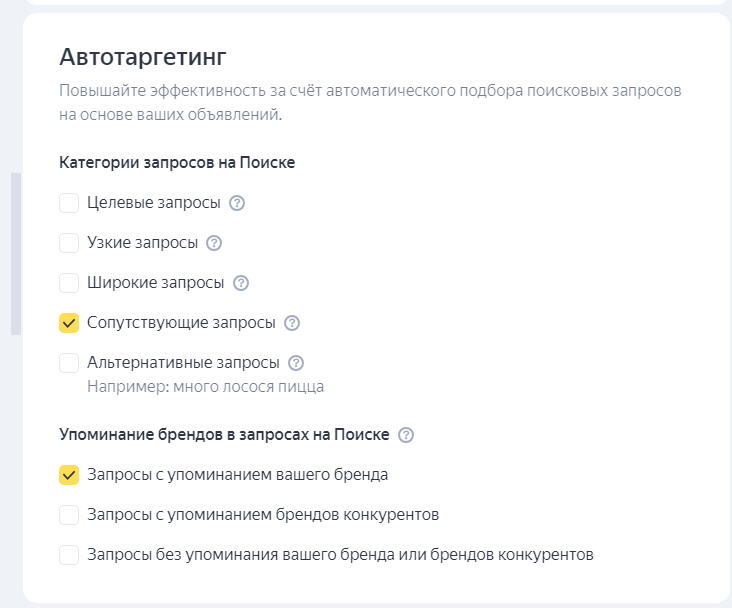The height and width of the screenshot is (608, 732).
Task: Tick Запросы без упоминания вашего бренда checkbox
Action: pyautogui.click(x=69, y=555)
